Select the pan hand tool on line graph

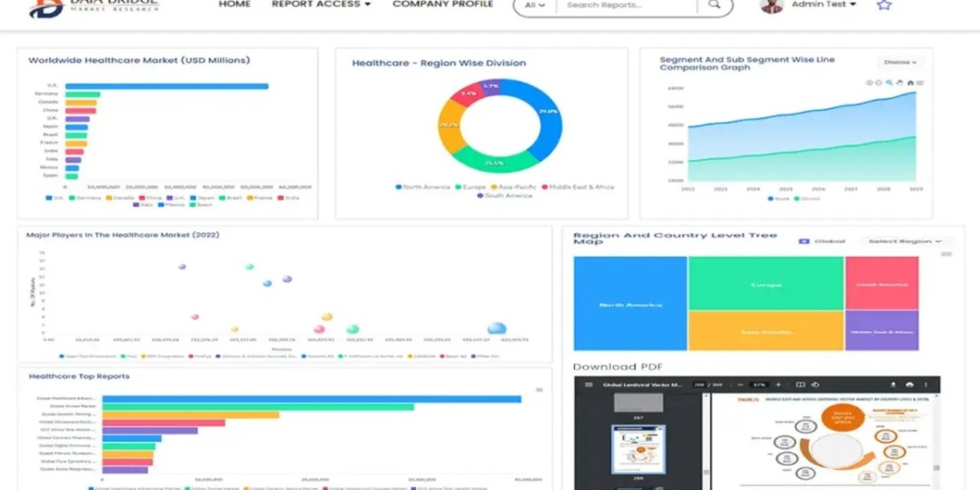coord(899,82)
